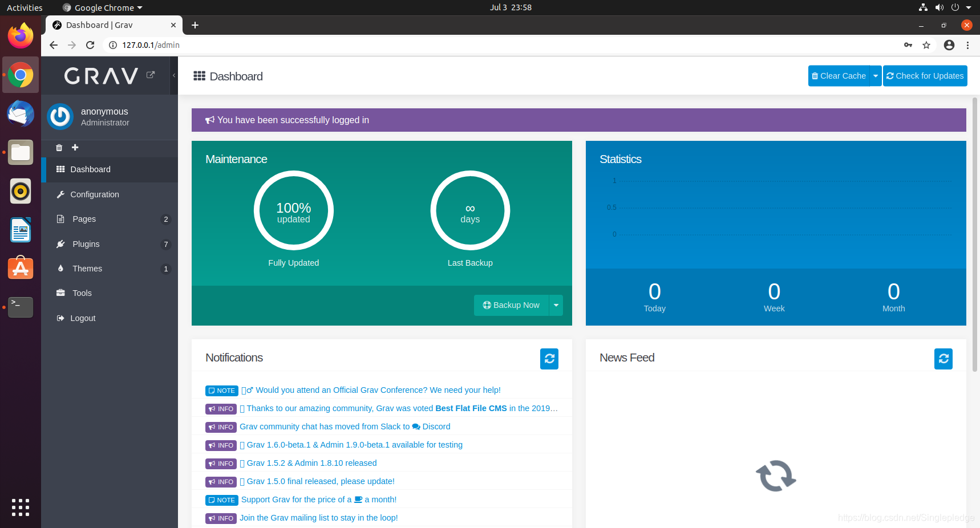Open the Discord community chat notification
The height and width of the screenshot is (528, 980).
[x=345, y=427]
